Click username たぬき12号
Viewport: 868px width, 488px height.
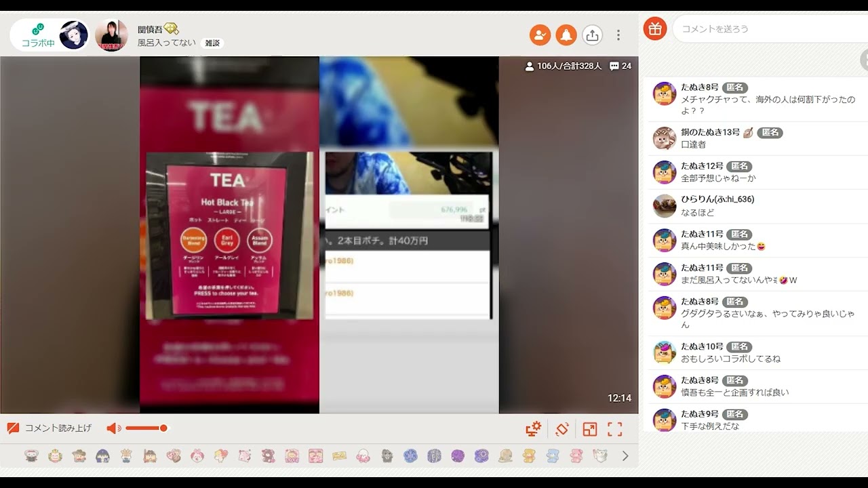pyautogui.click(x=702, y=166)
